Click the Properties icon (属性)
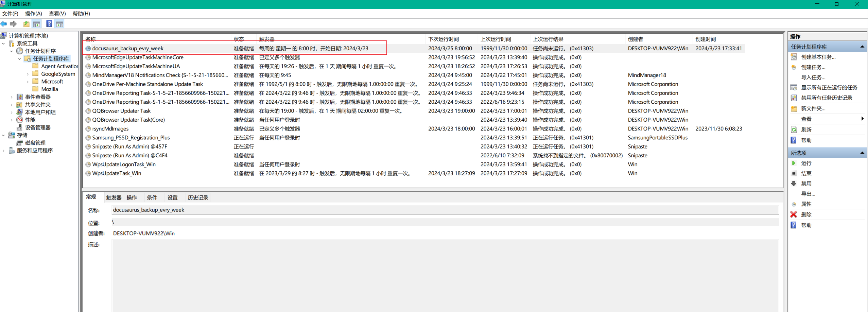 (794, 204)
